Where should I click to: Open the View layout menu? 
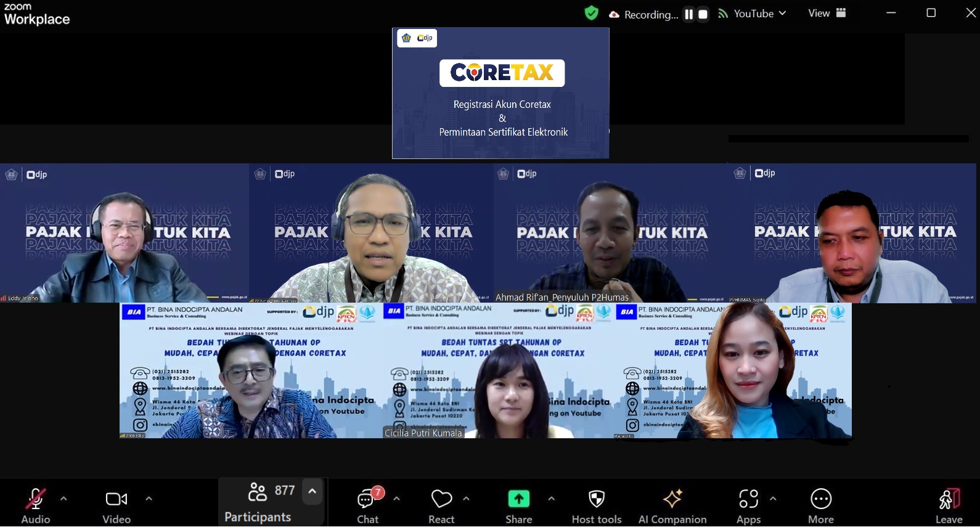click(827, 14)
